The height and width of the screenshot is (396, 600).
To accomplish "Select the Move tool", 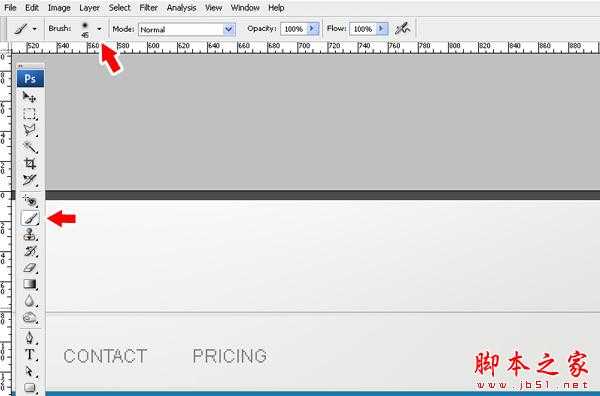I will pos(29,96).
